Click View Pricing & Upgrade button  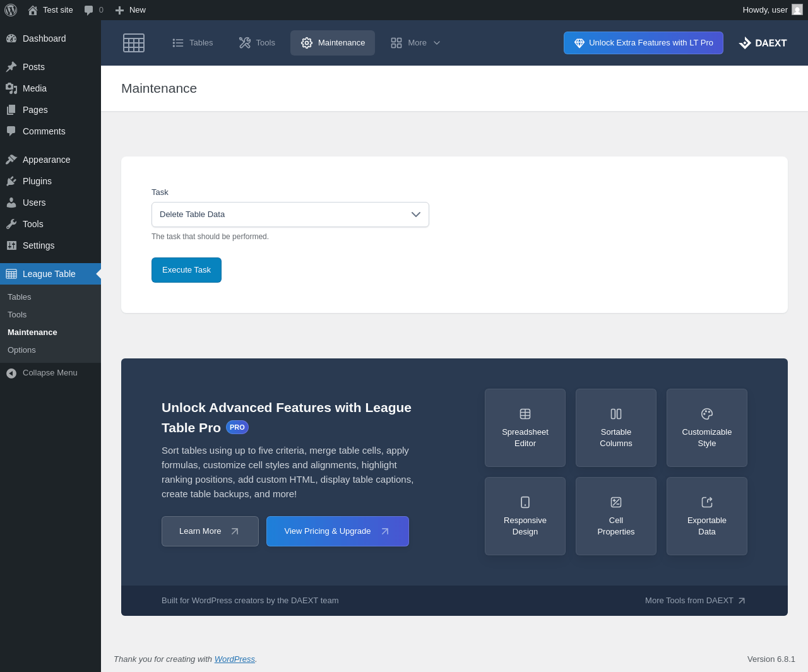click(x=338, y=531)
